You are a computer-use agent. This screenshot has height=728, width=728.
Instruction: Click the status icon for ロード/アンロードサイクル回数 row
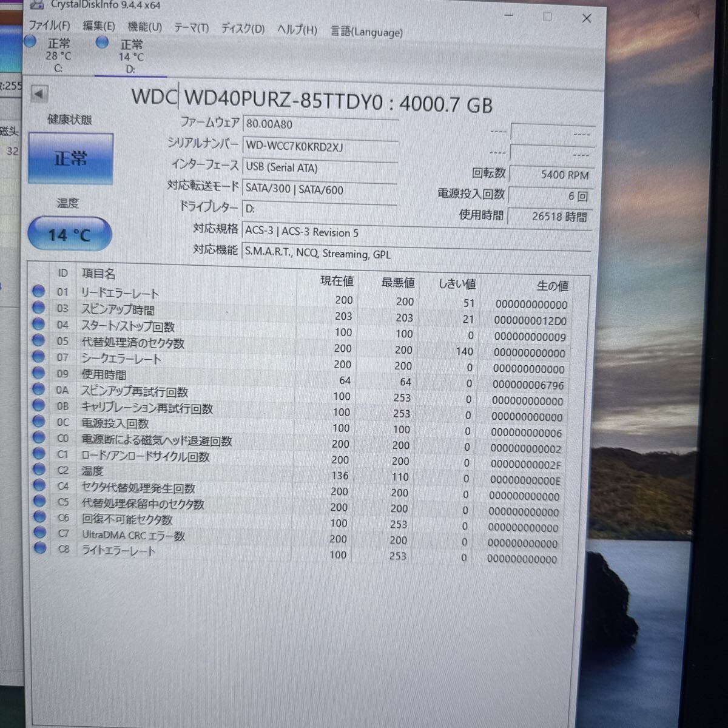39,453
